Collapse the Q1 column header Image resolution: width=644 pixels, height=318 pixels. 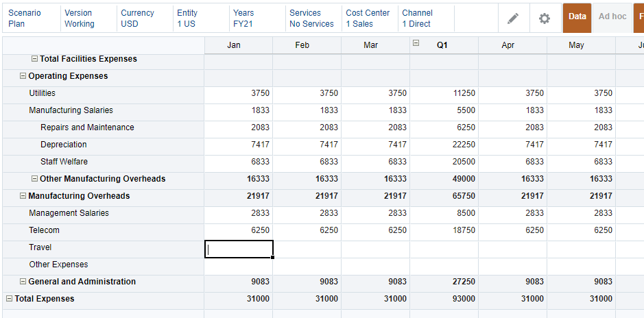(x=416, y=42)
